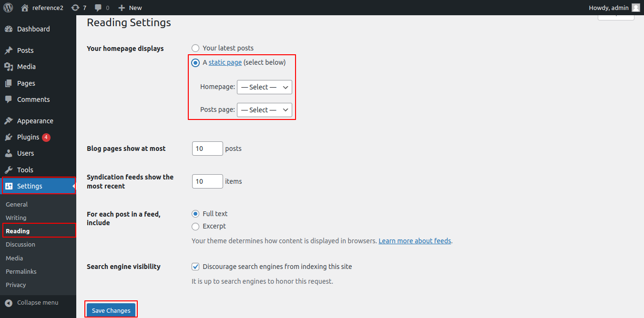This screenshot has height=318, width=644.
Task: Open the Appearance menu item
Action: click(35, 121)
